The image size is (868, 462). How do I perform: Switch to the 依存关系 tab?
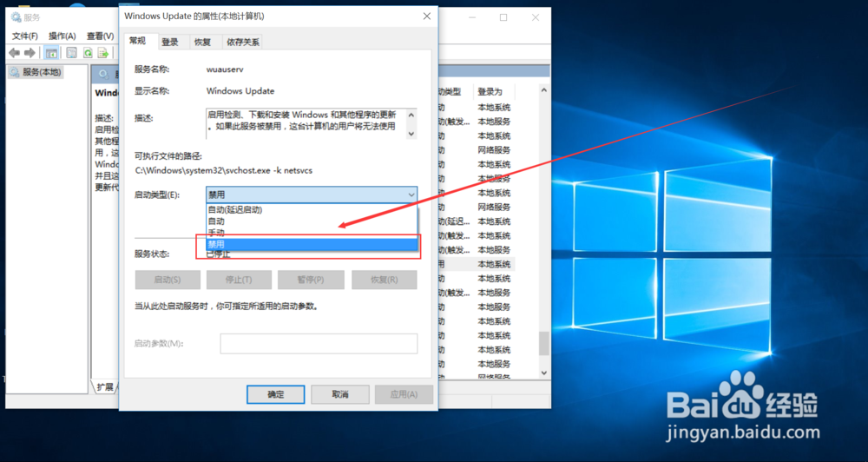pyautogui.click(x=242, y=42)
